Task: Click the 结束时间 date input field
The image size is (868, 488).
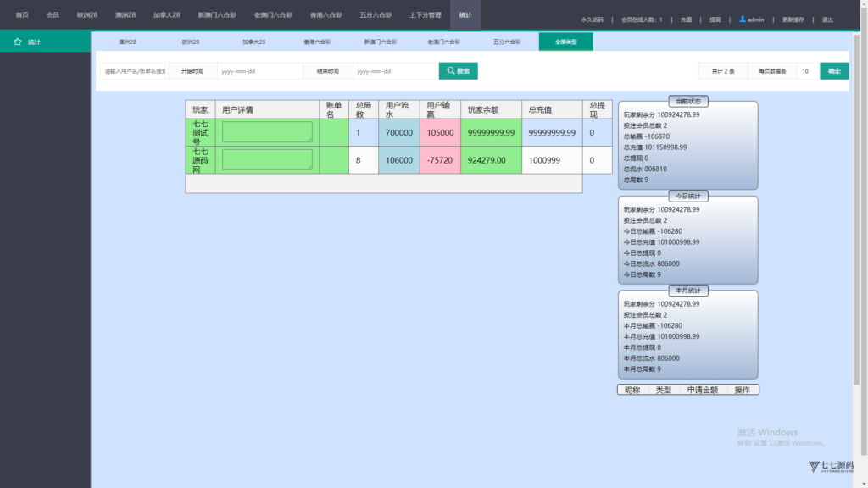Action: click(x=395, y=71)
